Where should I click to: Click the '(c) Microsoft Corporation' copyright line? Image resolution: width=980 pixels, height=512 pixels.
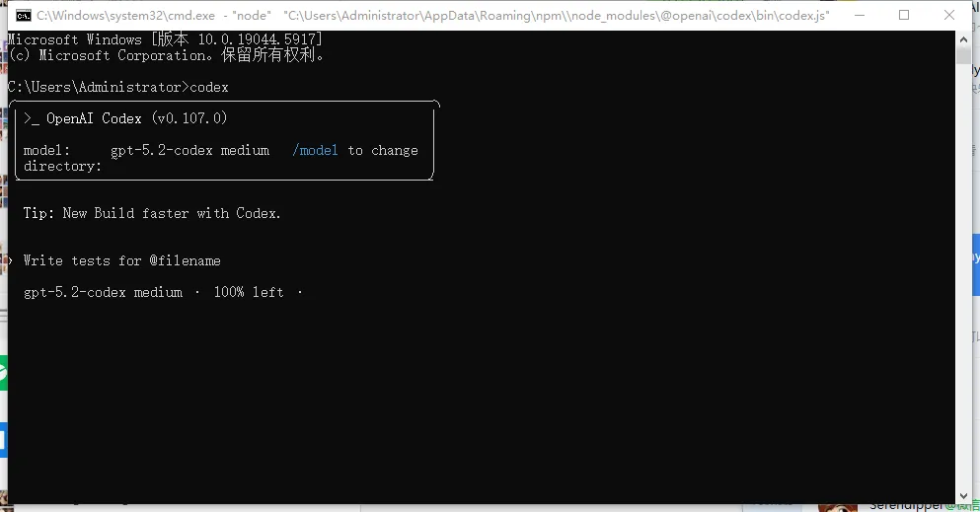(x=166, y=55)
